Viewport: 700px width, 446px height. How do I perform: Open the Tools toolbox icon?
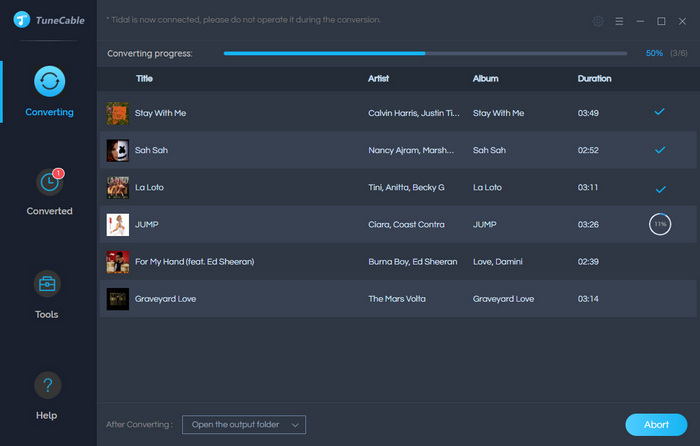(47, 283)
